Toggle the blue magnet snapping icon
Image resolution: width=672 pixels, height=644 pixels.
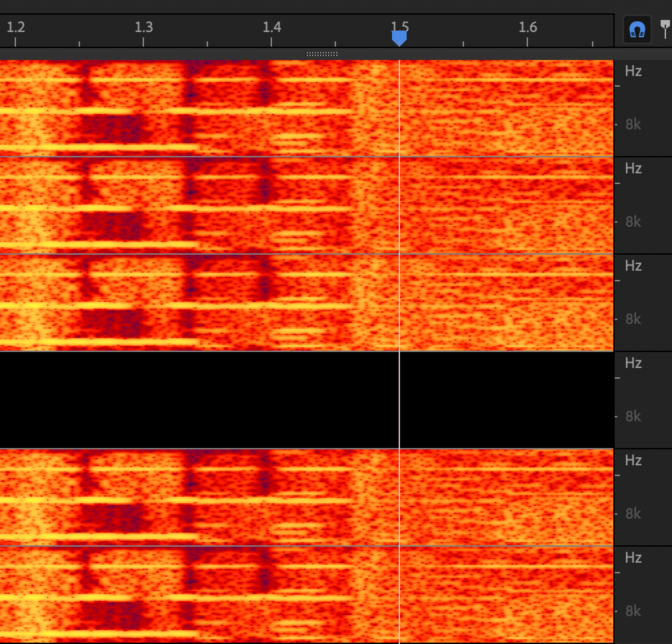(x=637, y=30)
